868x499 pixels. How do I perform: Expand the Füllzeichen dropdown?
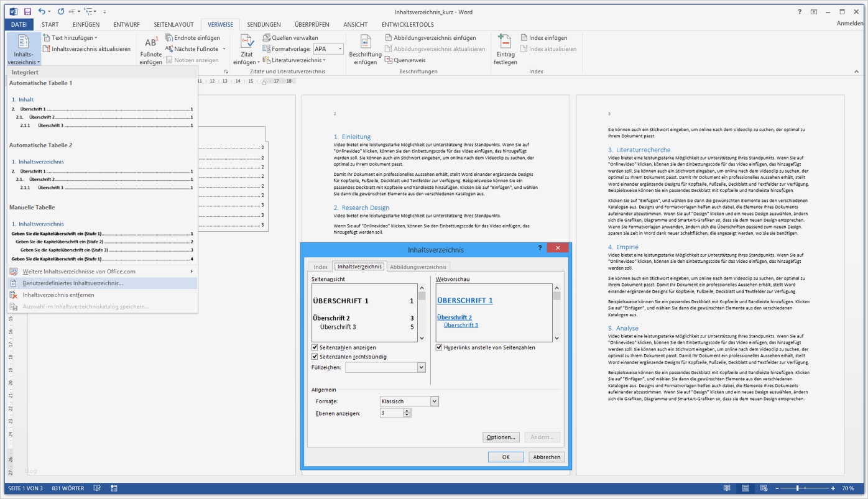421,368
